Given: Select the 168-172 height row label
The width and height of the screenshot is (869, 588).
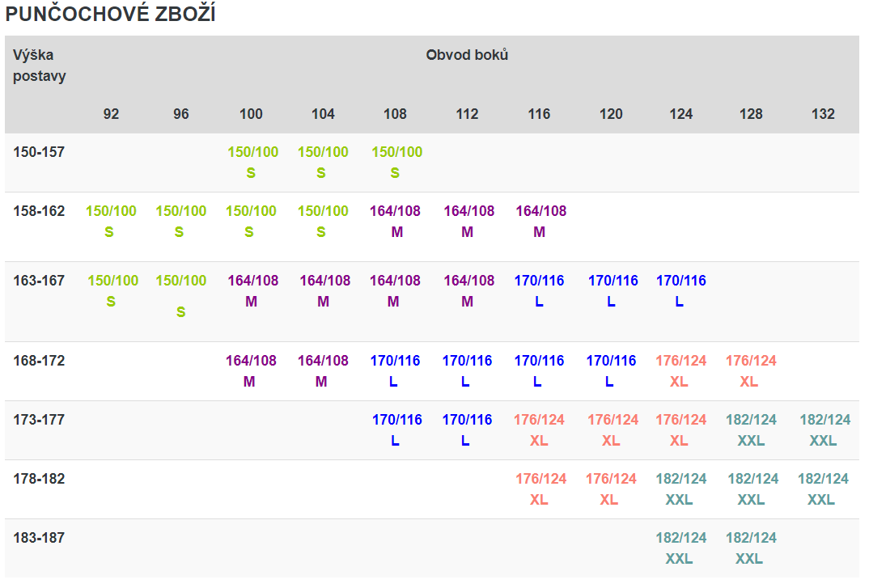Looking at the screenshot, I should pyautogui.click(x=39, y=361).
